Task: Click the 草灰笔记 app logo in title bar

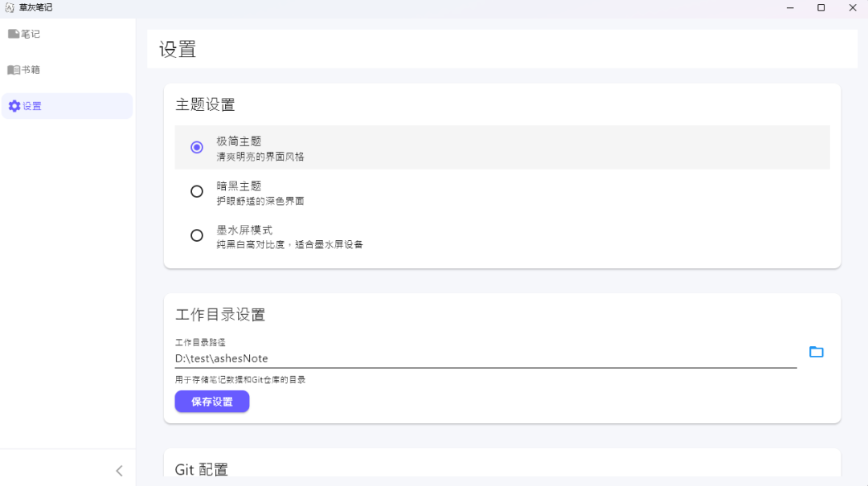Action: coord(10,7)
